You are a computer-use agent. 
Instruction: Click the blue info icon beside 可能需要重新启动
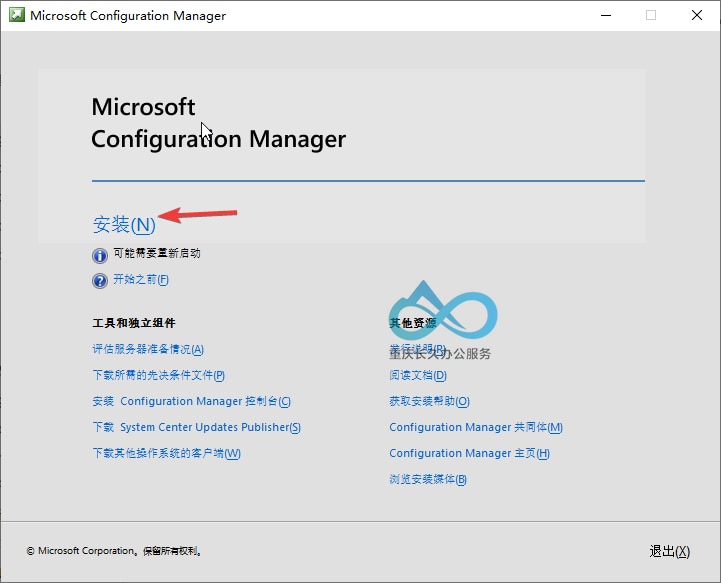point(100,255)
